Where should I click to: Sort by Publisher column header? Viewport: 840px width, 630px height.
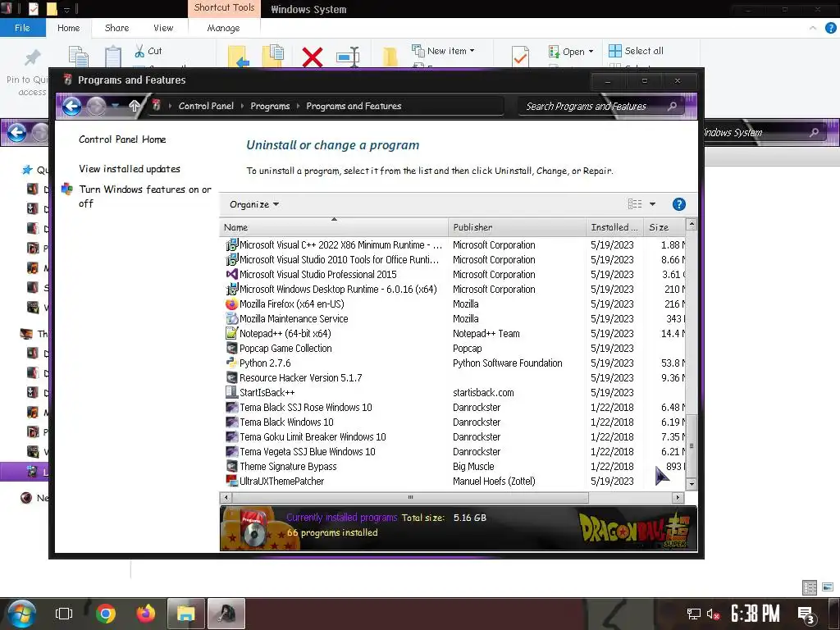pyautogui.click(x=517, y=227)
